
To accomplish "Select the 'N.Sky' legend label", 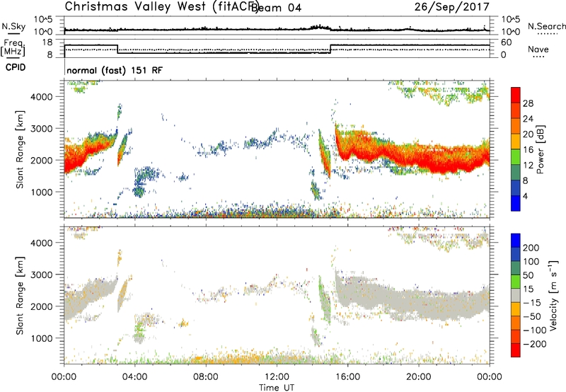I will (13, 26).
